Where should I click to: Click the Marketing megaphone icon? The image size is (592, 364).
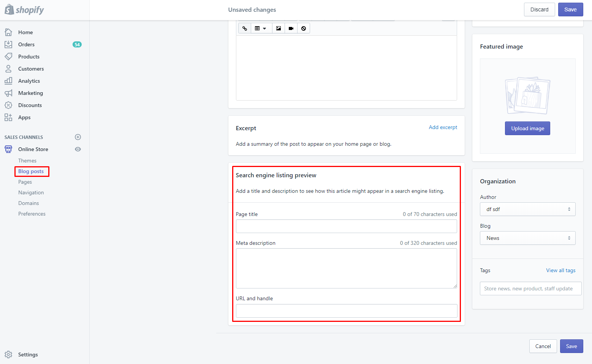8,93
